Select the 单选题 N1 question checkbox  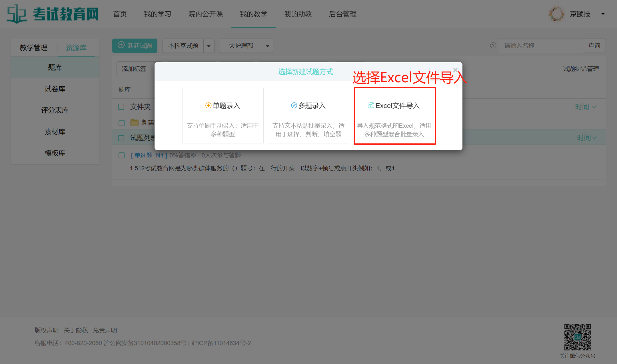pyautogui.click(x=121, y=155)
